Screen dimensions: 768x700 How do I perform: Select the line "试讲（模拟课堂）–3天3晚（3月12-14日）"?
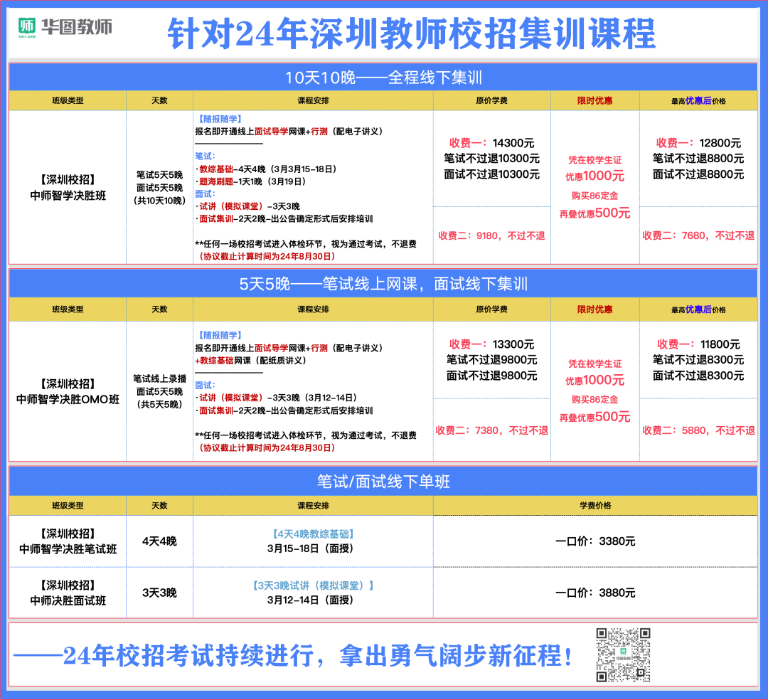pos(278,398)
